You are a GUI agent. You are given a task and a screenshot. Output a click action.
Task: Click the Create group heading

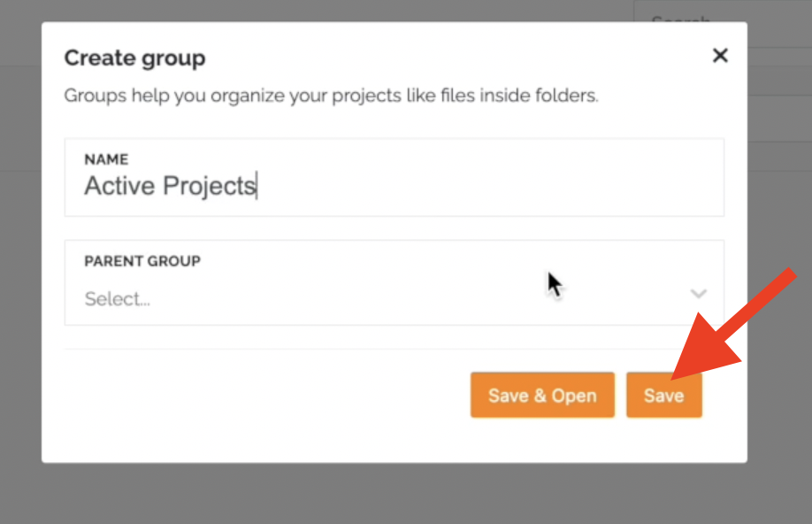134,58
